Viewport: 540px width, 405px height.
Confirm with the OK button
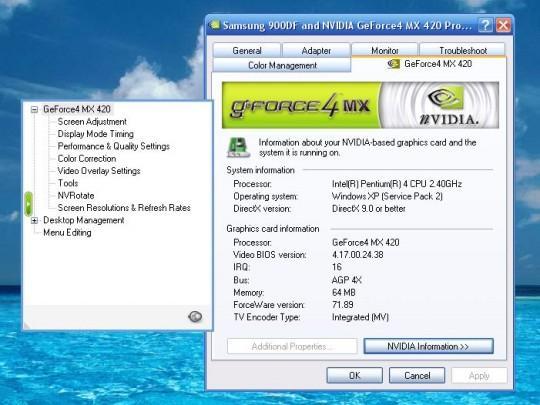(x=354, y=375)
